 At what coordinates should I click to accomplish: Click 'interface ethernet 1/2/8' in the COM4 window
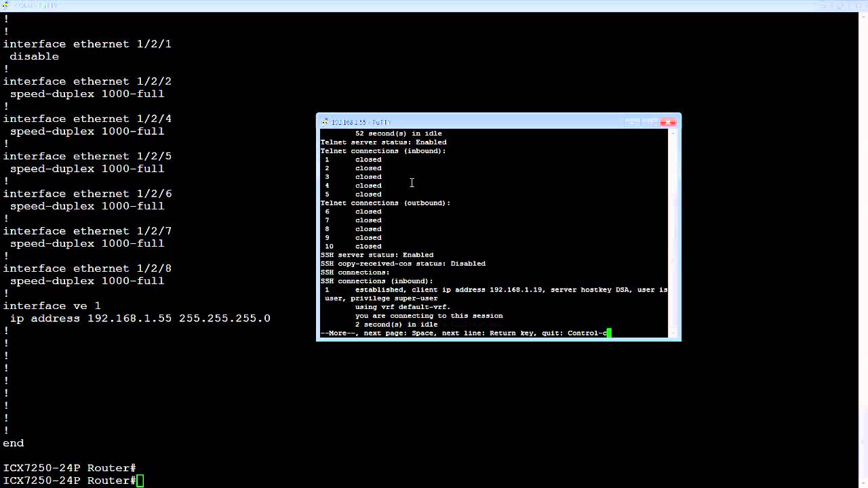pyautogui.click(x=87, y=268)
